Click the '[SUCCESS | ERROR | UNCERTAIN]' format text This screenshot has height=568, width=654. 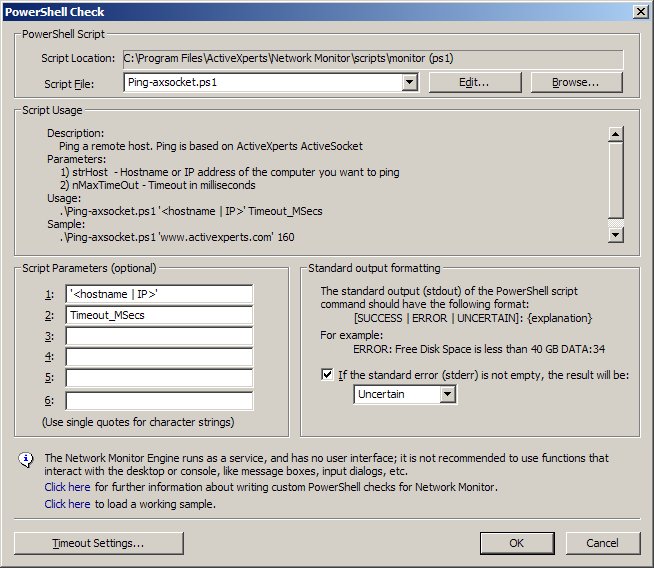click(x=473, y=318)
